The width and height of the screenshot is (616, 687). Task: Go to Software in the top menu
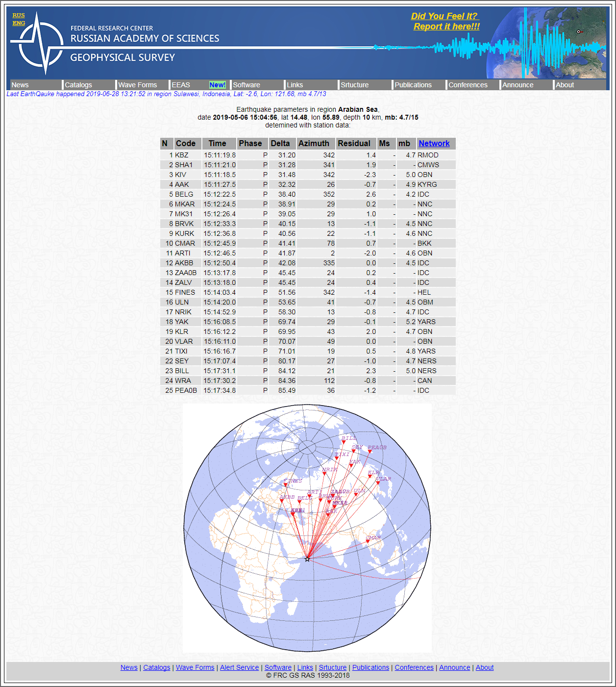pos(246,85)
